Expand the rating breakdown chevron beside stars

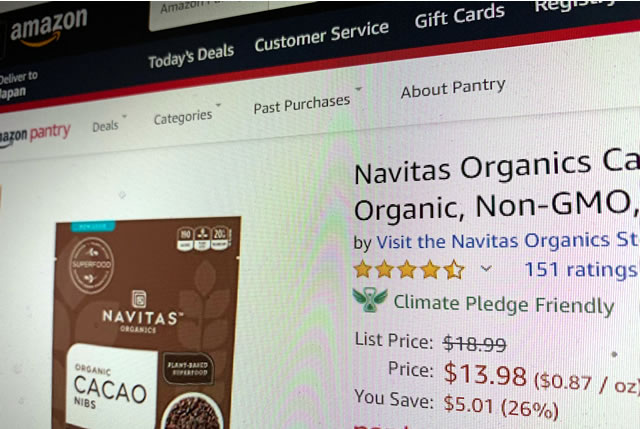click(x=486, y=268)
